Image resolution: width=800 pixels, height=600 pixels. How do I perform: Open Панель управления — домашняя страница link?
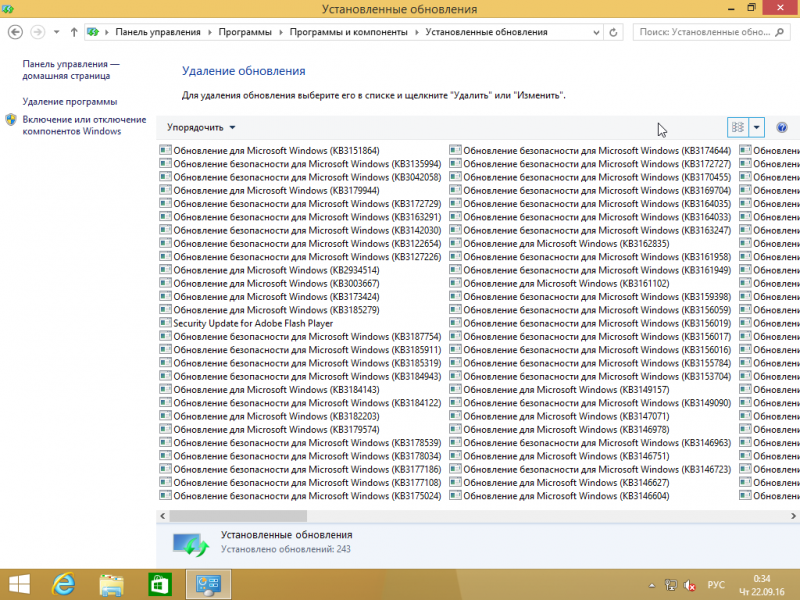71,70
